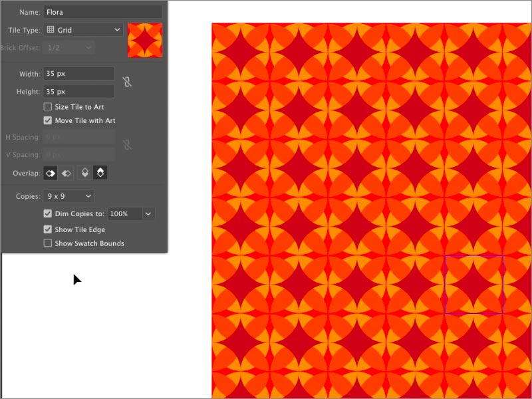
Task: Enable Size Tile to Art
Action: pos(48,106)
